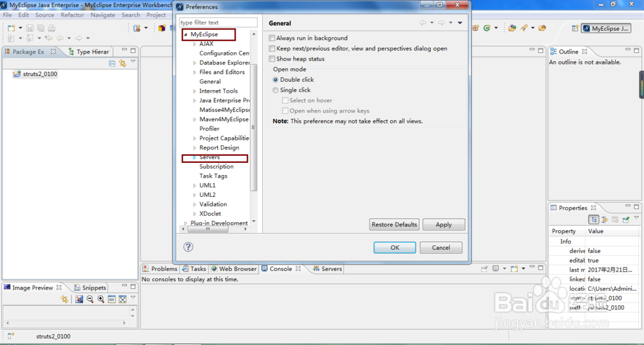Click the Open Type toolbar icon
This screenshot has width=644, height=345.
pos(512,28)
